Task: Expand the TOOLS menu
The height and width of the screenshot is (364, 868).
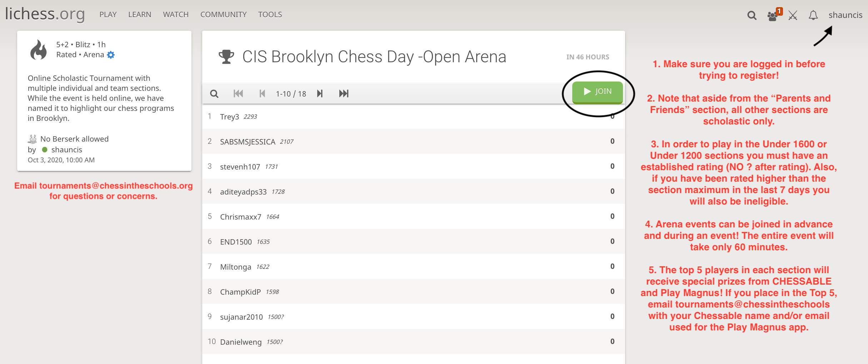Action: coord(270,15)
